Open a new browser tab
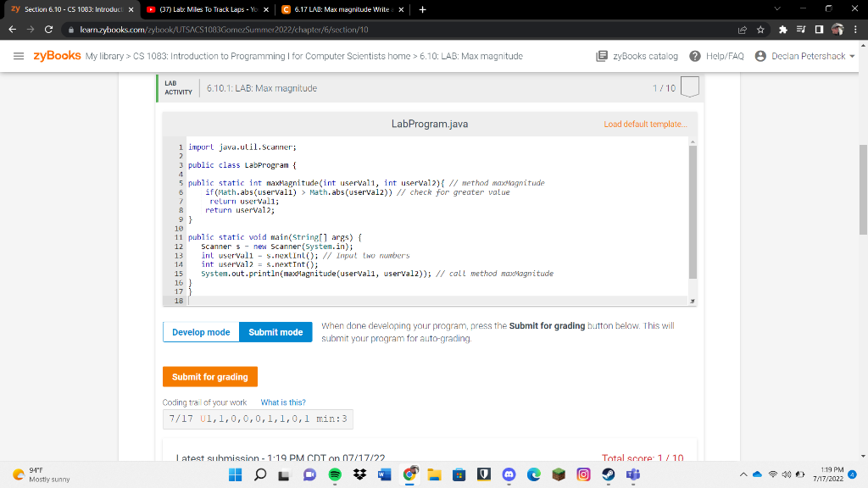Screen dimensions: 868x488 click(422, 9)
